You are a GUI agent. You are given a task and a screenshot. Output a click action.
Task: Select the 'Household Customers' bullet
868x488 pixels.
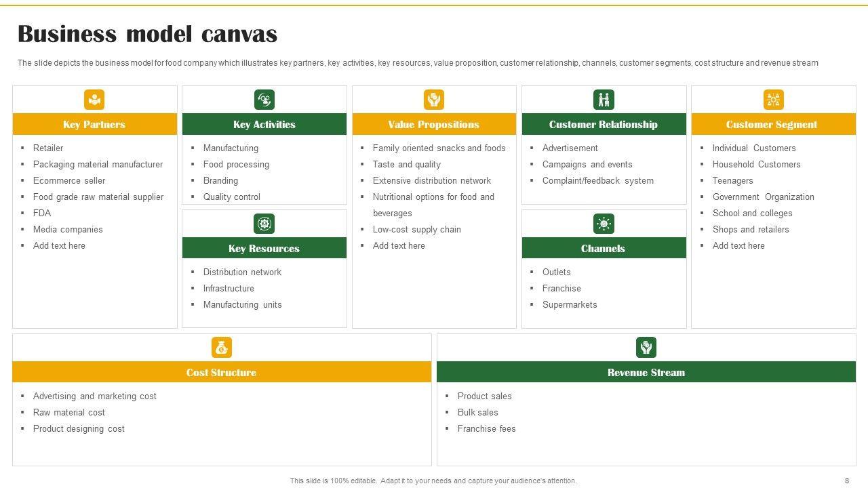point(756,164)
